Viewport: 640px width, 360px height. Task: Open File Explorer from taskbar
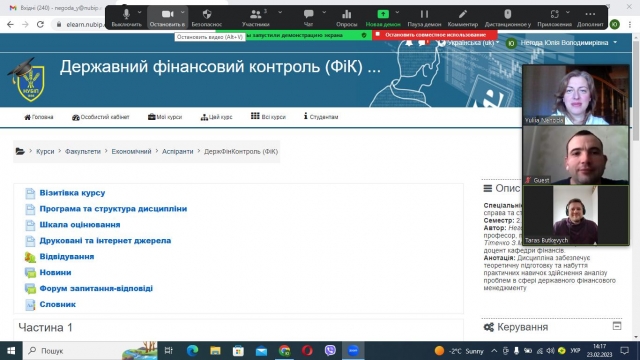point(215,351)
